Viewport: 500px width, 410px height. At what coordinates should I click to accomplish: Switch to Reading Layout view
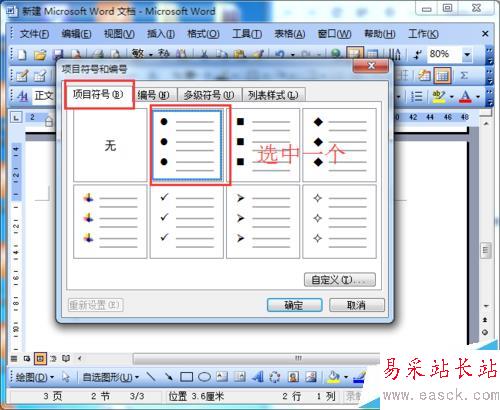click(66, 359)
